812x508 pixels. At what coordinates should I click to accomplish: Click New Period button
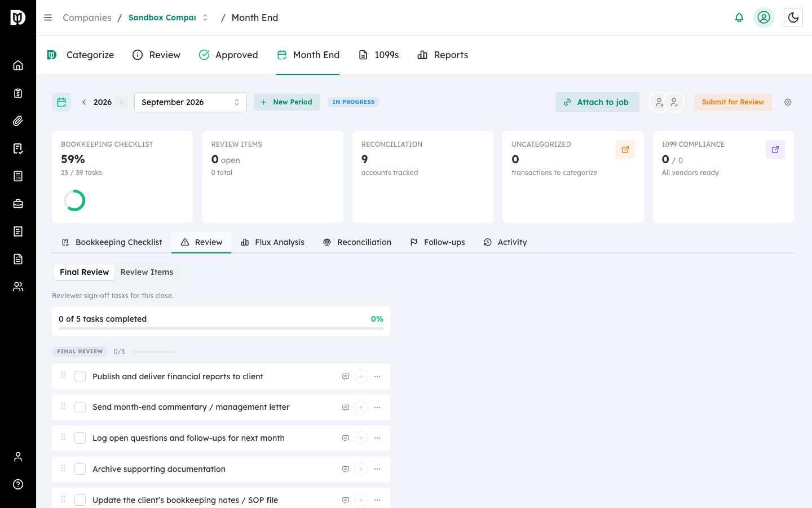click(x=287, y=102)
